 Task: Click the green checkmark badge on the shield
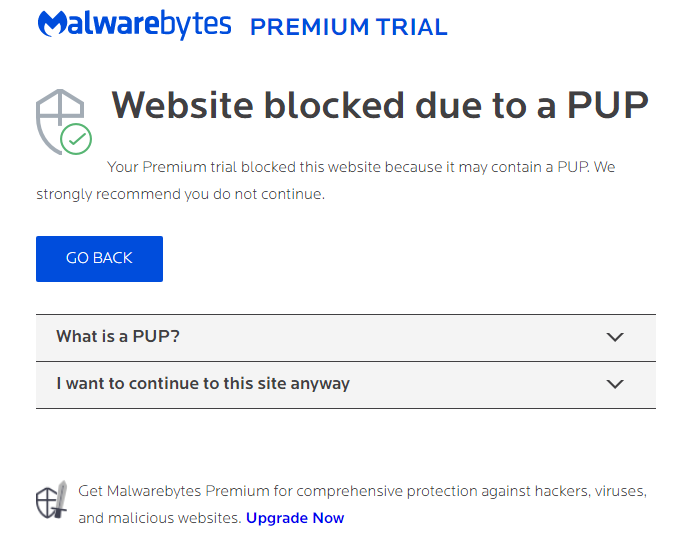[76, 139]
